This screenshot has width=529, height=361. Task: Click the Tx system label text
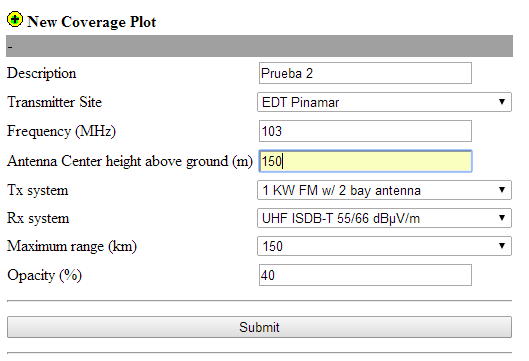(38, 190)
